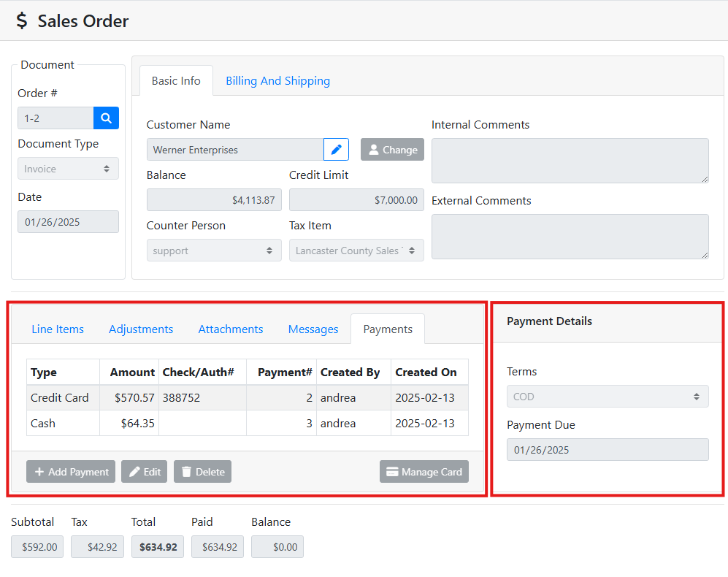Click the Edit payment button
The image size is (728, 577).
pyautogui.click(x=144, y=472)
